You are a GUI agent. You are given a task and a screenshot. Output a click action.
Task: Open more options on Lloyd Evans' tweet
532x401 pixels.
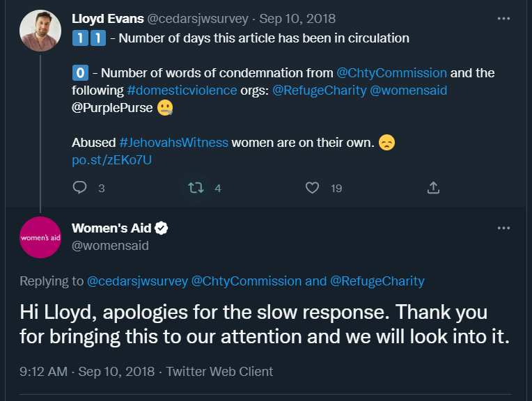pos(503,19)
